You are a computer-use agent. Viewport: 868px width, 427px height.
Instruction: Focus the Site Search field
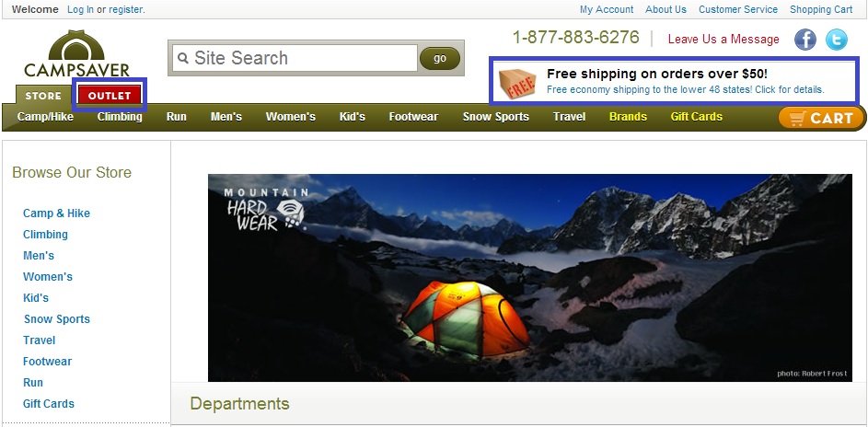(295, 58)
